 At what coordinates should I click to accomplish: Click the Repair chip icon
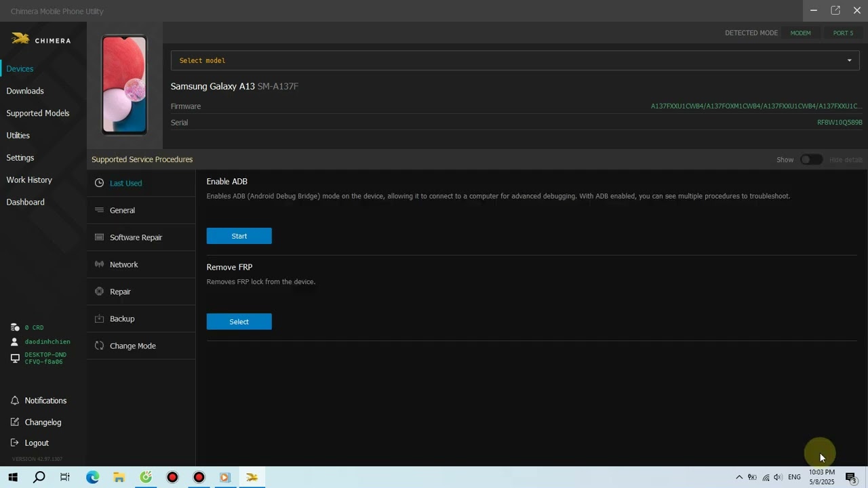(99, 291)
